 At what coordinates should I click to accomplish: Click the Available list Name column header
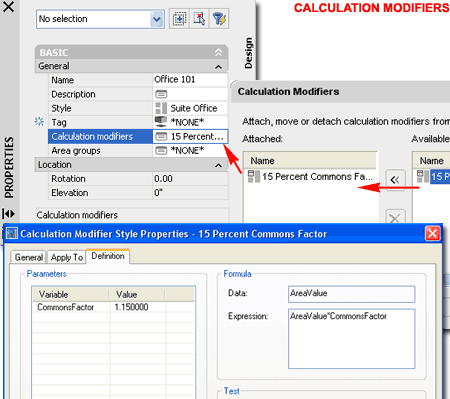(x=432, y=161)
